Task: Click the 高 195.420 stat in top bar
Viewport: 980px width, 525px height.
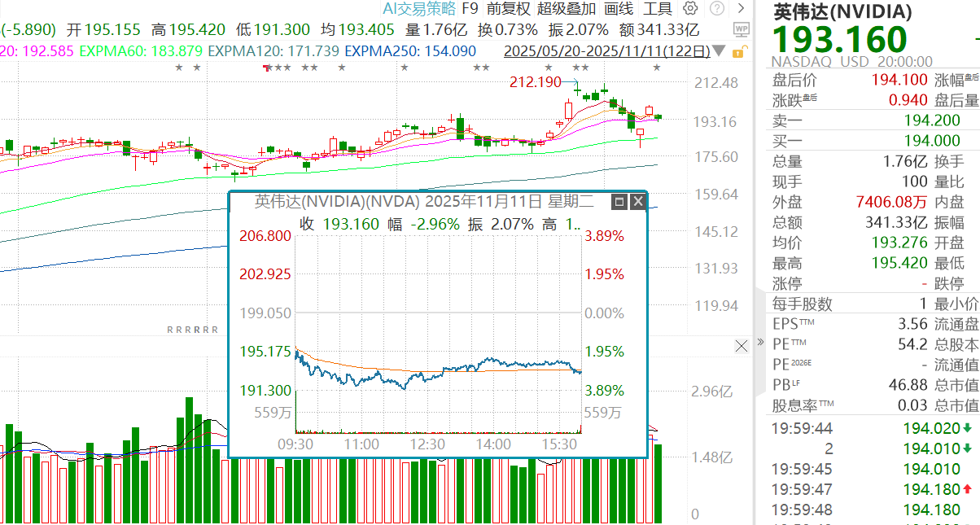Action: (x=188, y=30)
